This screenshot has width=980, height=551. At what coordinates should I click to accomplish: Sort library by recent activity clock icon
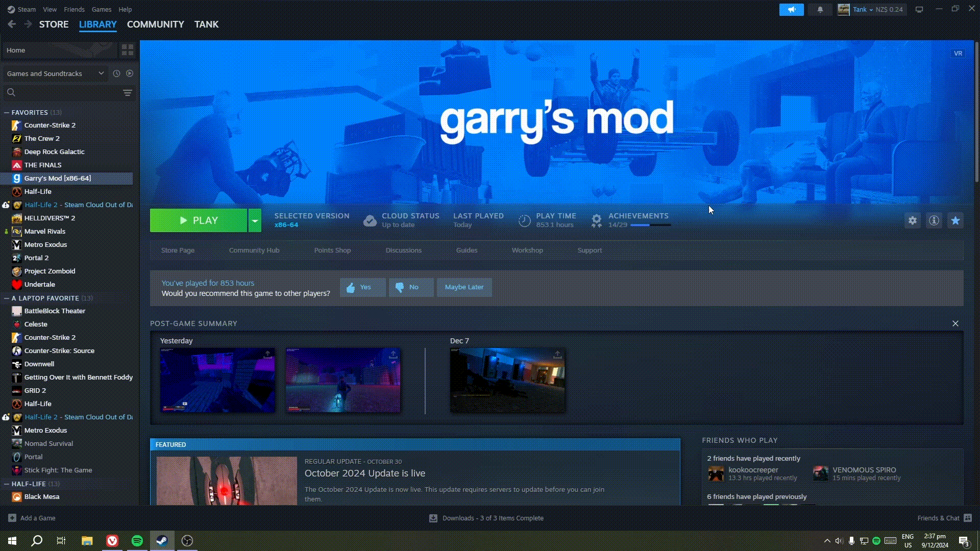116,73
